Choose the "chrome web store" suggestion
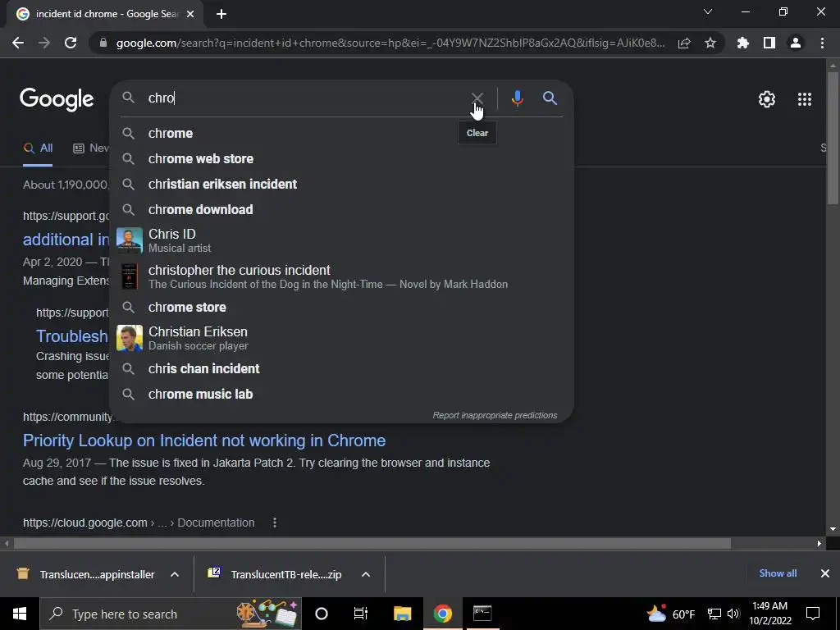840x630 pixels. (x=342, y=158)
